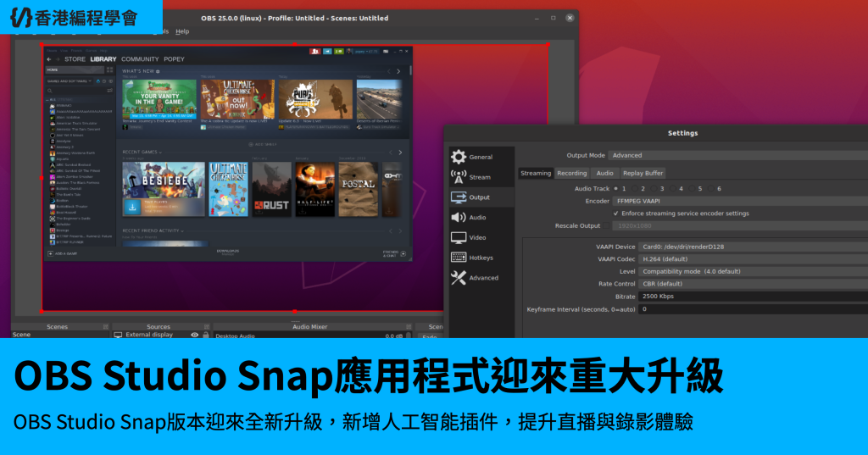
Task: Open the Video settings monitor icon
Action: (x=459, y=237)
